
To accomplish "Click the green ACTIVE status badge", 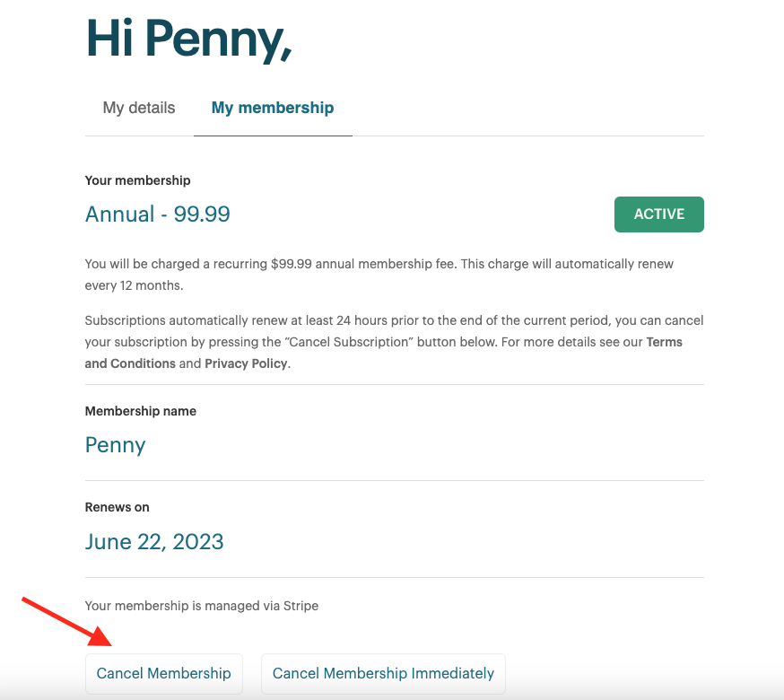I will pos(659,214).
